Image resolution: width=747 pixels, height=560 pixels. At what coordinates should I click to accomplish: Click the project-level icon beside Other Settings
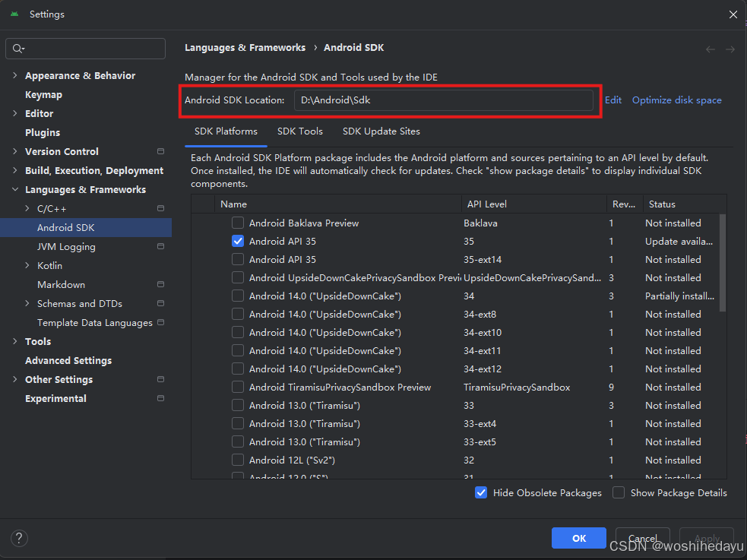pos(160,379)
